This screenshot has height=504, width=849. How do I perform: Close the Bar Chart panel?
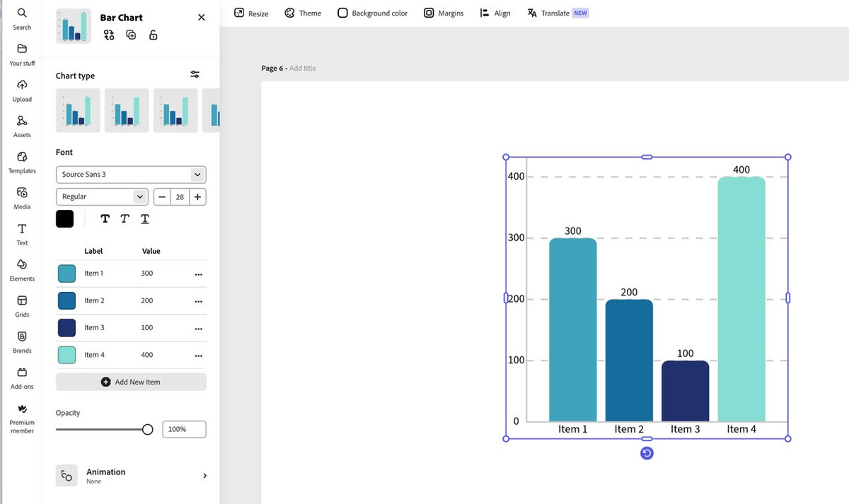(x=202, y=18)
